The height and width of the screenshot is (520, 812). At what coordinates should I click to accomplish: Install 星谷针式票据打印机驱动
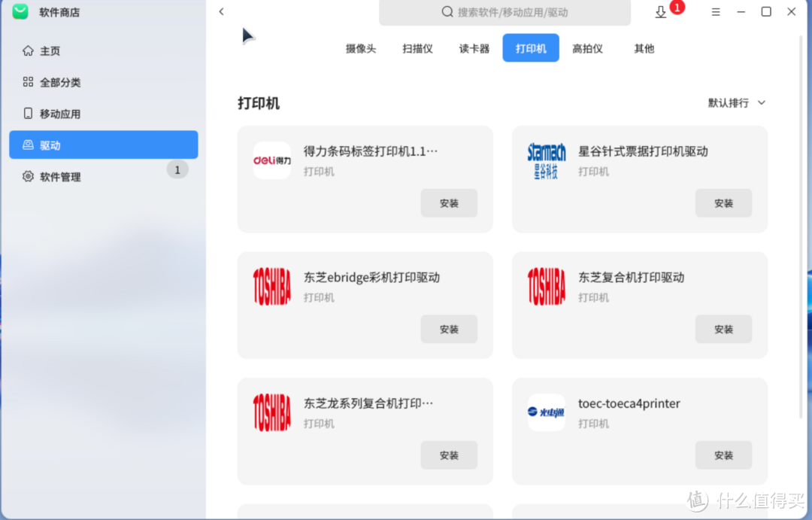click(x=723, y=202)
